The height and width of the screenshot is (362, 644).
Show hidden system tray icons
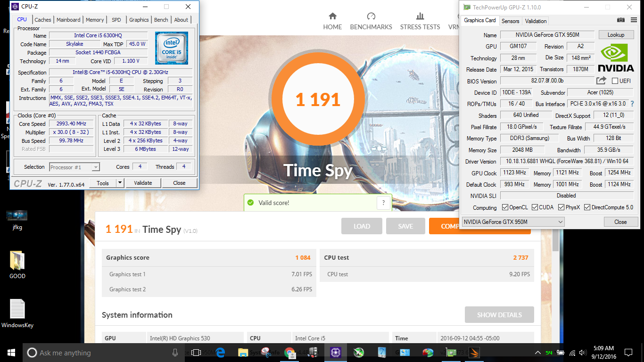pyautogui.click(x=537, y=353)
